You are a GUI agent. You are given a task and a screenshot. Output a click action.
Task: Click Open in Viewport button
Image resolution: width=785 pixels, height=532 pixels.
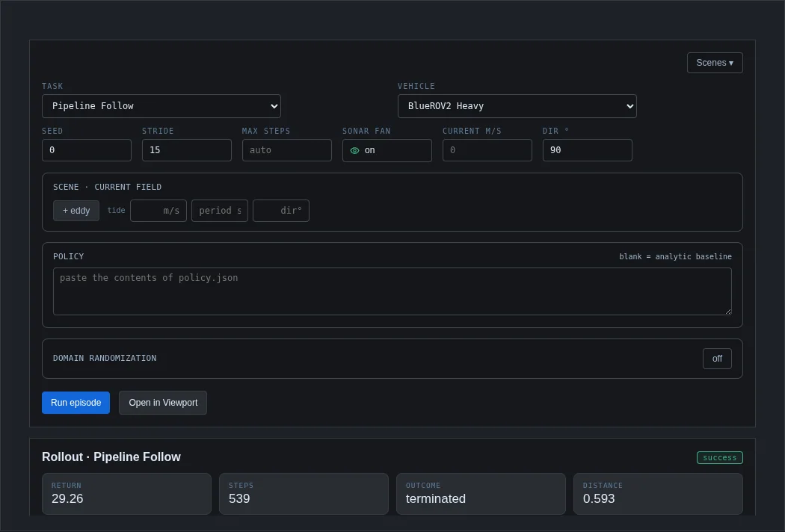pyautogui.click(x=163, y=403)
